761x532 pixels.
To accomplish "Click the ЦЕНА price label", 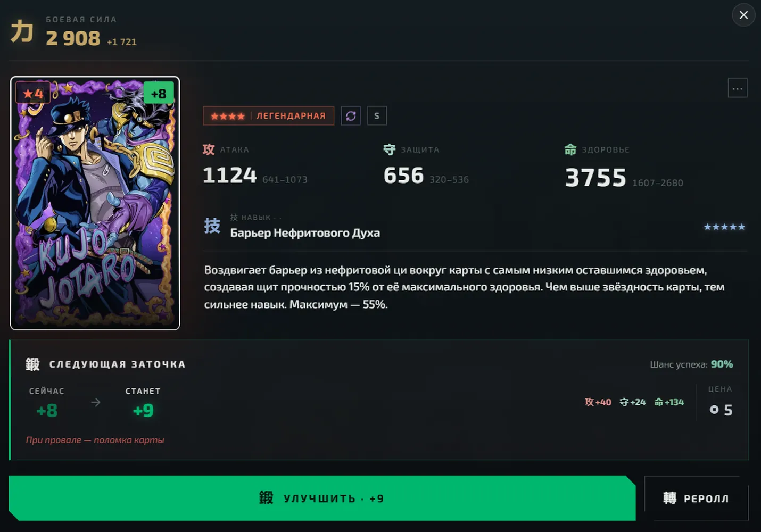I will (720, 389).
